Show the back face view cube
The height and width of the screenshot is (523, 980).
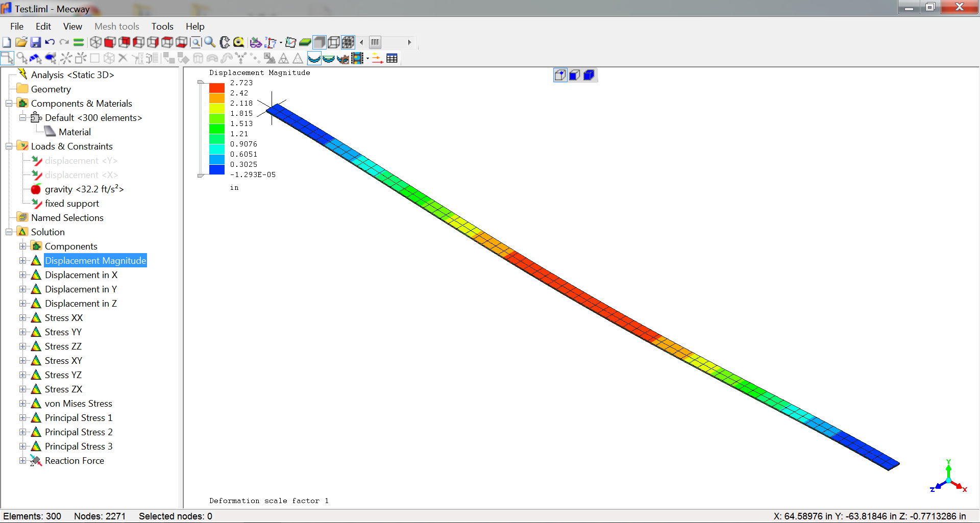click(124, 42)
